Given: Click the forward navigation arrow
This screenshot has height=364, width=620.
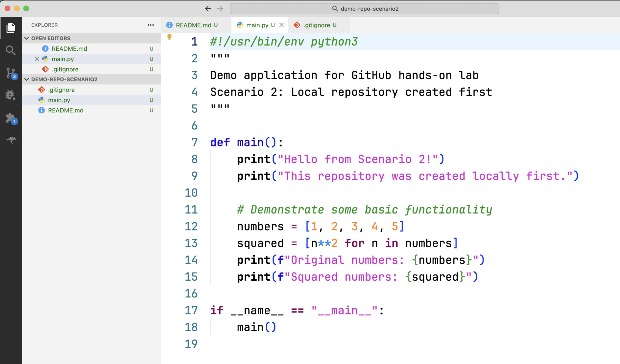Looking at the screenshot, I should (x=220, y=9).
